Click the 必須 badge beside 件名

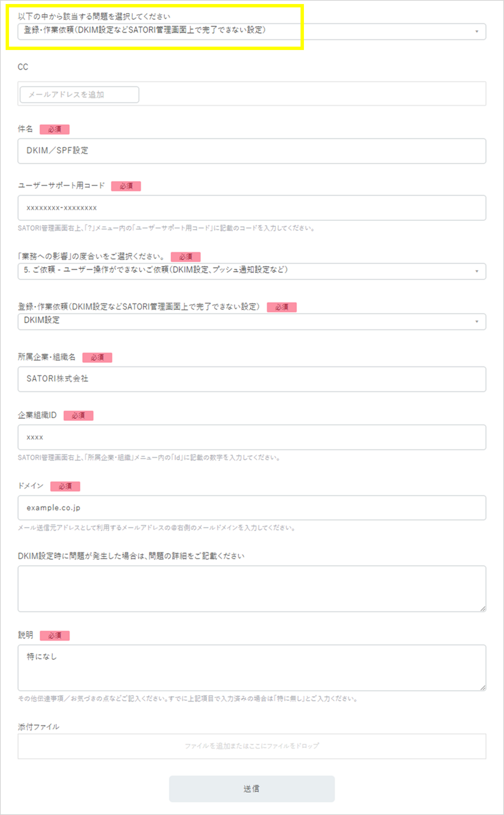55,129
